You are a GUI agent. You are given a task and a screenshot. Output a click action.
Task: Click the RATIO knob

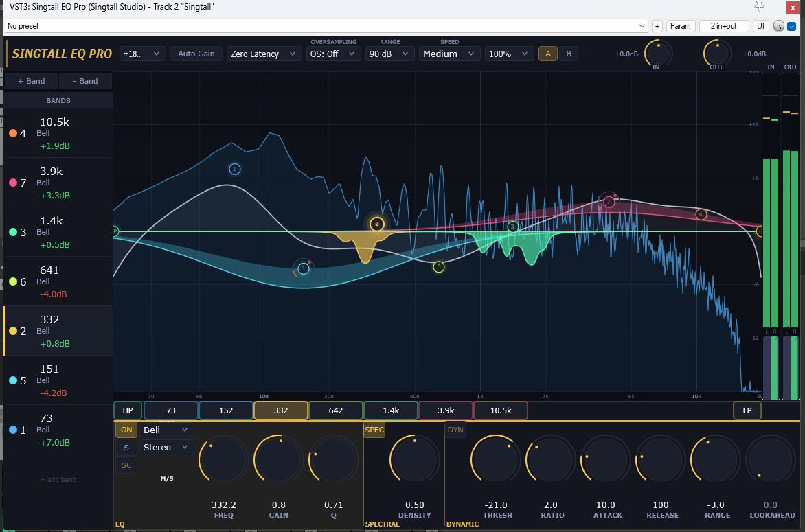click(550, 459)
